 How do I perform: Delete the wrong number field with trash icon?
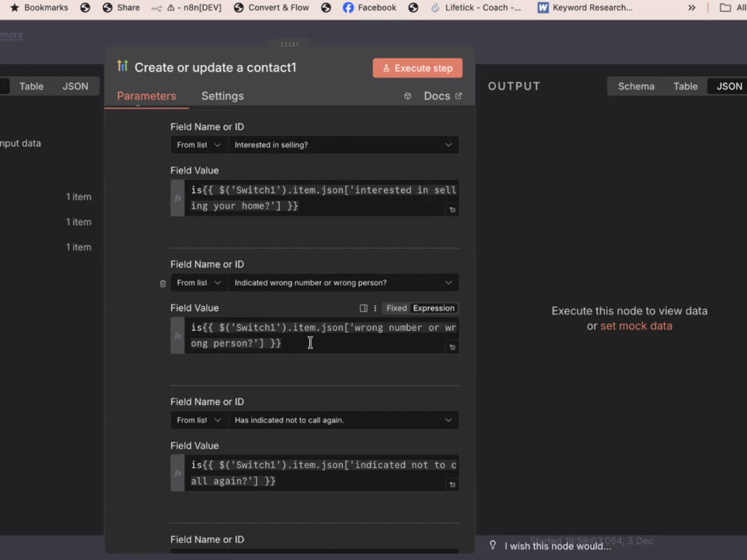tap(163, 283)
